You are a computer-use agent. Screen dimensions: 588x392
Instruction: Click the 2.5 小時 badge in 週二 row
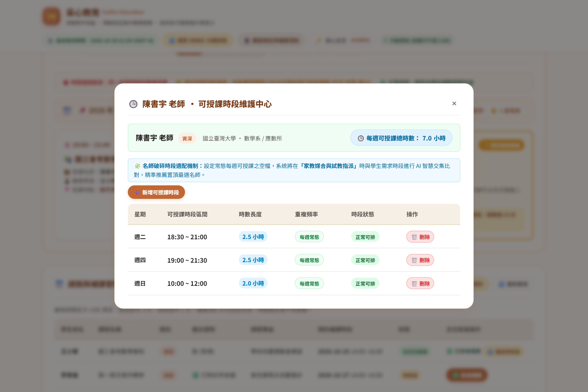(253, 237)
